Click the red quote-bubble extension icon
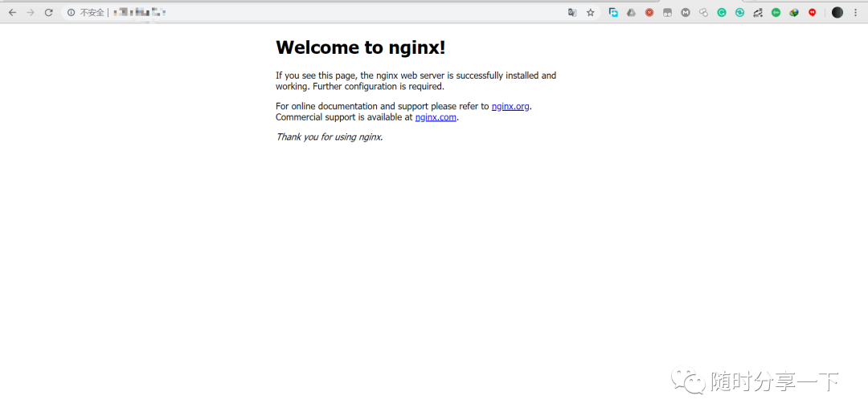 coord(812,12)
